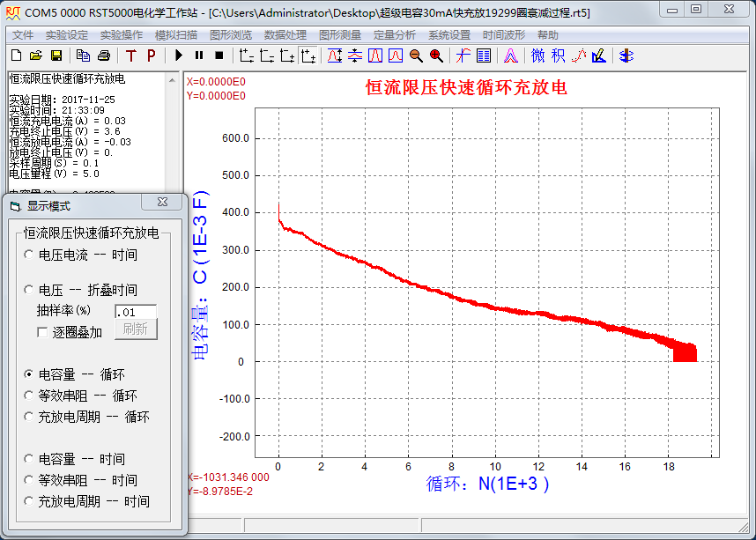Open the 文件 menu
The height and width of the screenshot is (540, 756).
[x=23, y=35]
